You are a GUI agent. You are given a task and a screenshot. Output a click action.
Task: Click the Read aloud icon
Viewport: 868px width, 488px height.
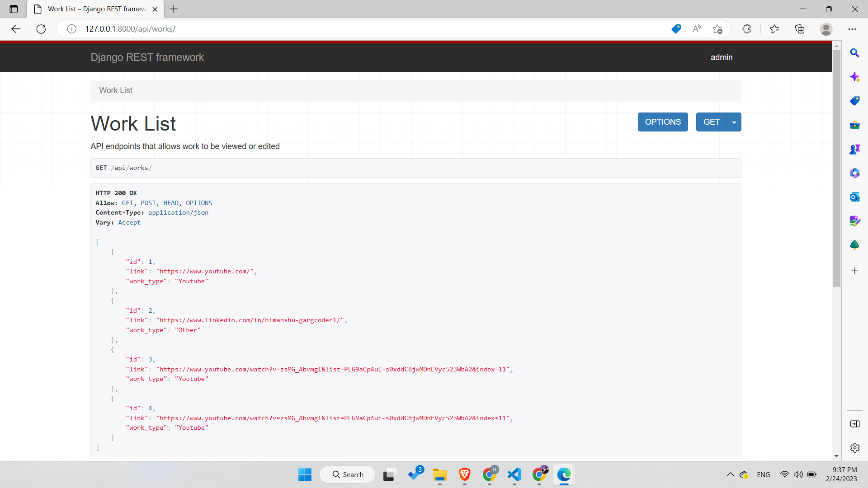coord(697,29)
